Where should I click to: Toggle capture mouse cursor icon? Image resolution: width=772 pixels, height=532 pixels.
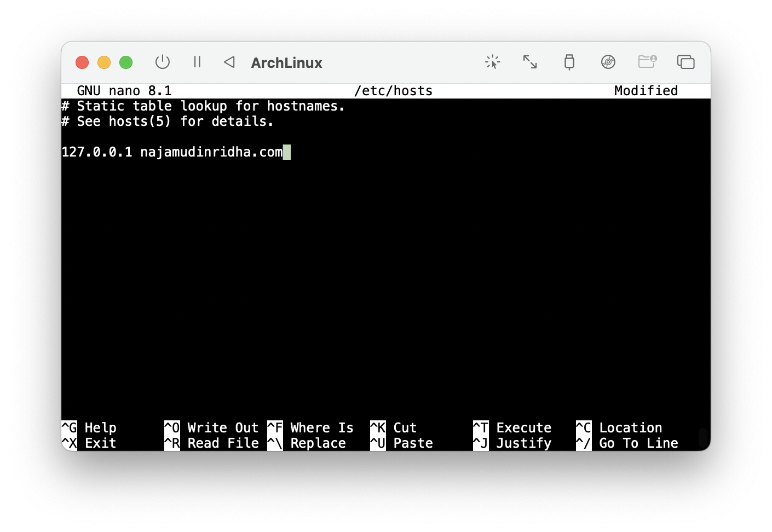click(493, 62)
